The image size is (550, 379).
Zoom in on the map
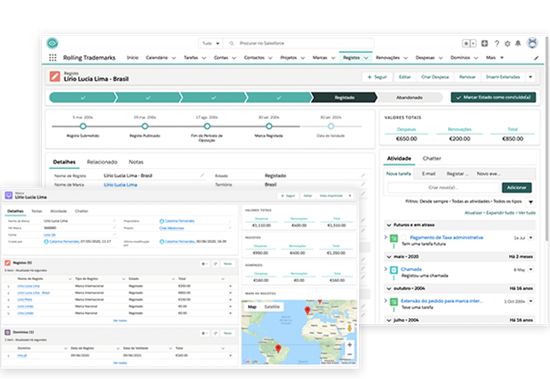[349, 345]
